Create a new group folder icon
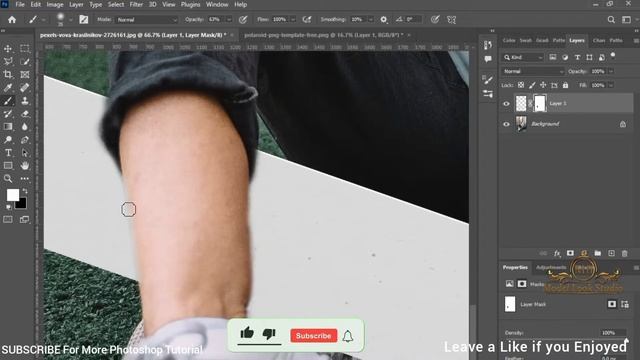The height and width of the screenshot is (360, 640). [598, 253]
